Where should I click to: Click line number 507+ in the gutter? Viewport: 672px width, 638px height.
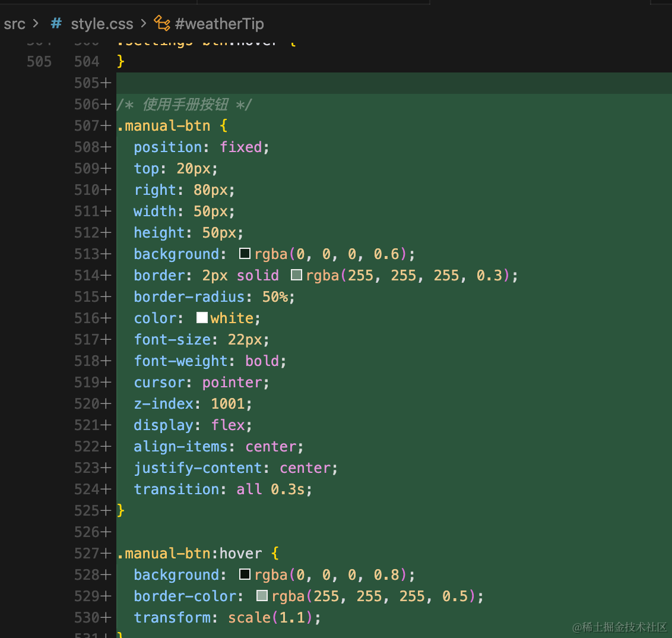coord(93,125)
